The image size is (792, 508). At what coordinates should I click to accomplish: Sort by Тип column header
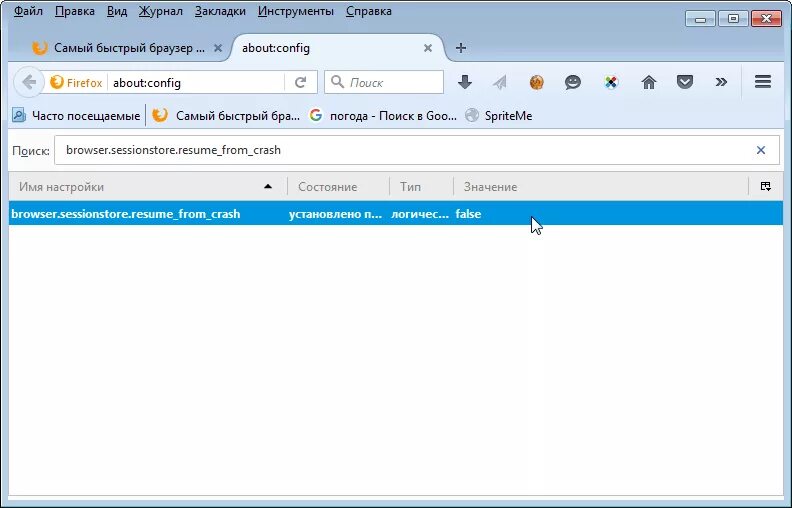click(421, 187)
